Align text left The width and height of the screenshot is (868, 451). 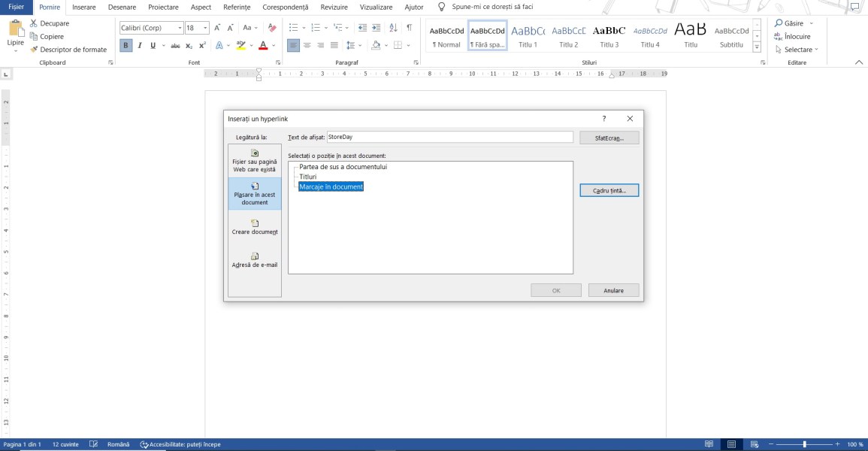293,45
